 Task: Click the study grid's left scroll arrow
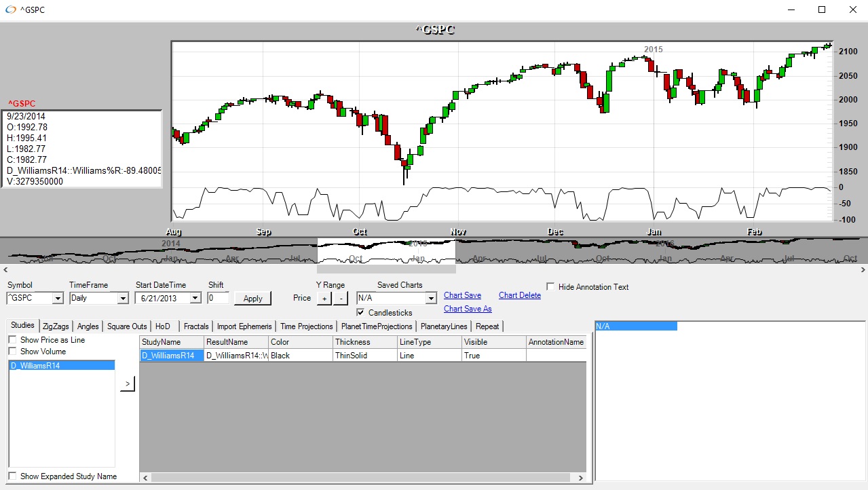click(144, 478)
